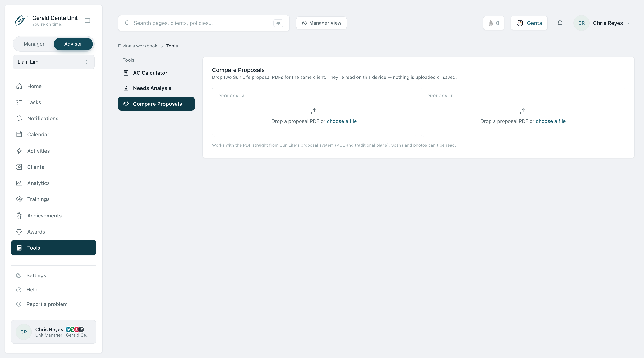Focus the search pages, clients, policies field
Image resolution: width=644 pixels, height=358 pixels.
pyautogui.click(x=204, y=23)
